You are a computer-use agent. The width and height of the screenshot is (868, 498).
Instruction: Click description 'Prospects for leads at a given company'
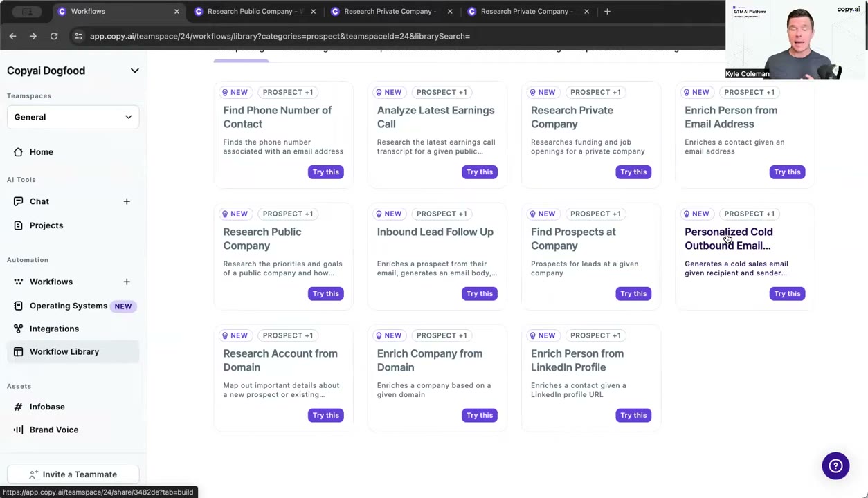[x=585, y=268]
